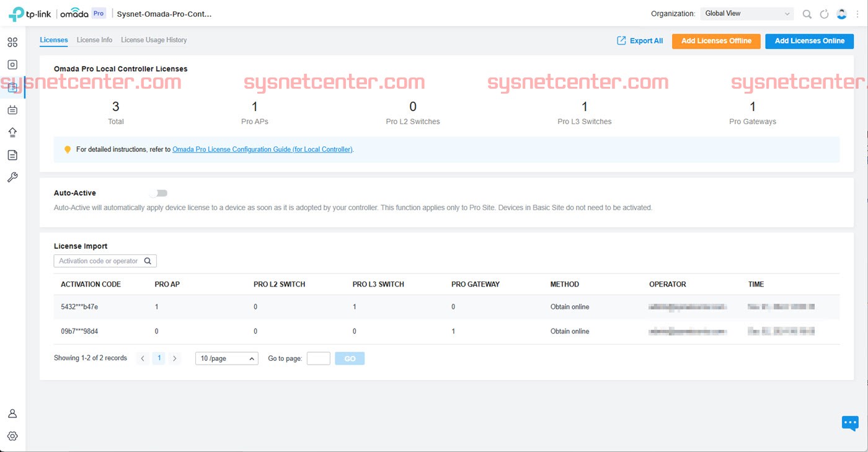Screen dimensions: 868x452
Task: Open the 10 /page rows dropdown
Action: coord(227,358)
